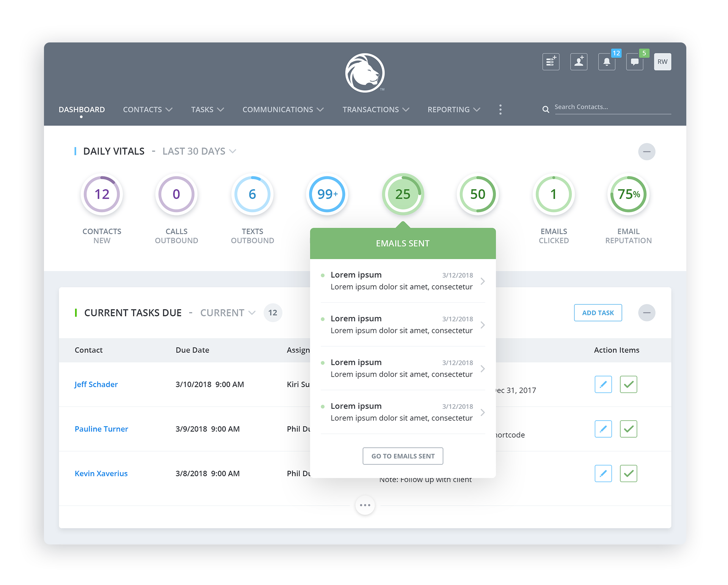Open the chat messages icon
Viewport: 728px width, 585px height.
click(x=635, y=62)
